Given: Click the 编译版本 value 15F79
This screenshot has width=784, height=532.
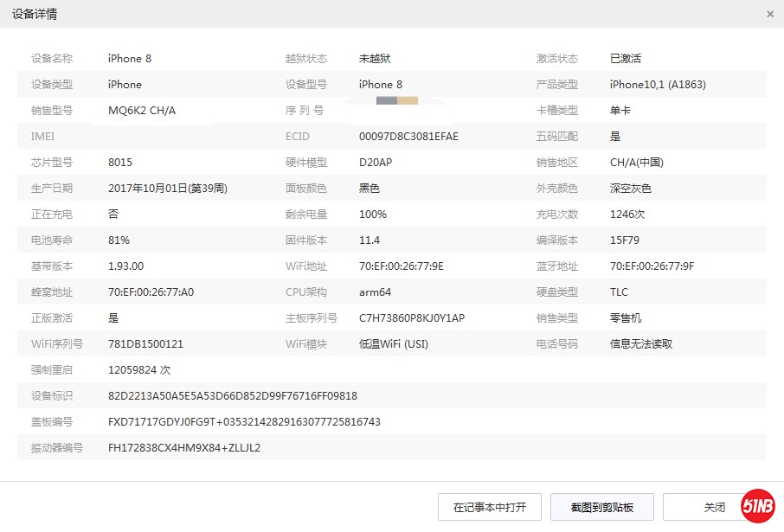Looking at the screenshot, I should (624, 240).
